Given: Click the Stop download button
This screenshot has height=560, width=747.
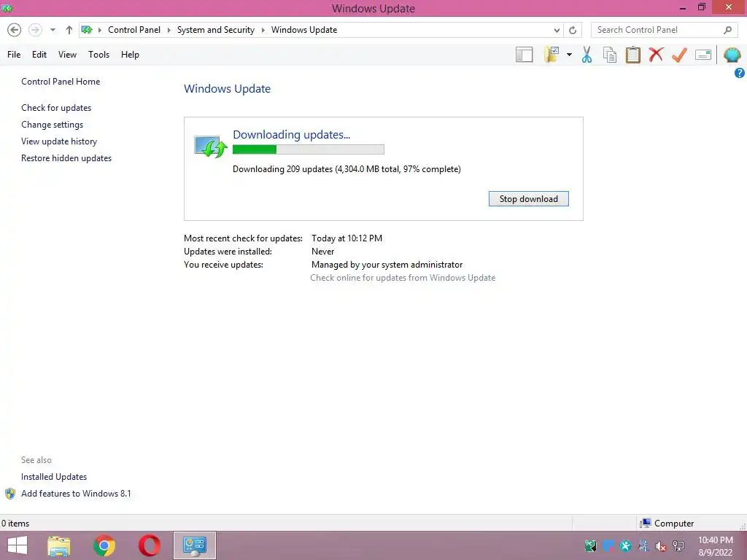Looking at the screenshot, I should pyautogui.click(x=528, y=199).
